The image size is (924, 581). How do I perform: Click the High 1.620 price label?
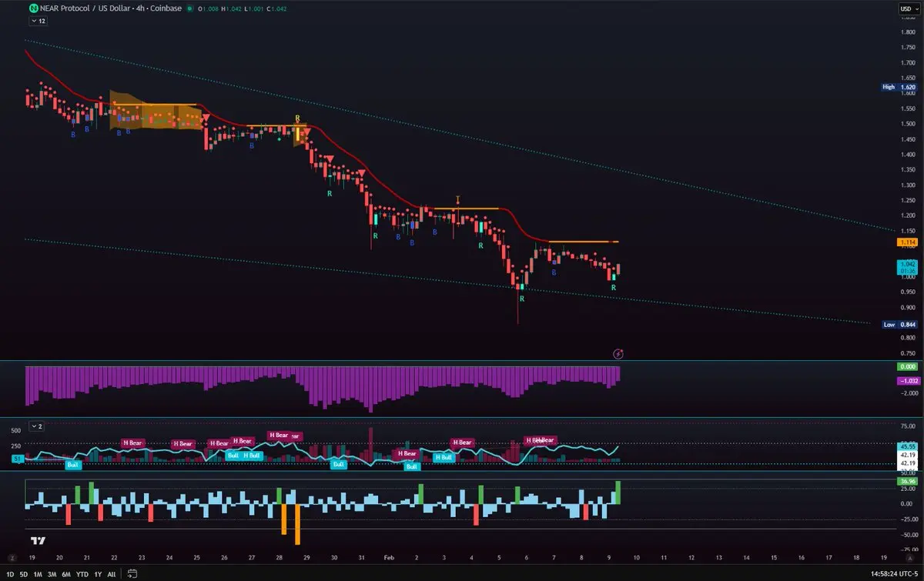(899, 87)
